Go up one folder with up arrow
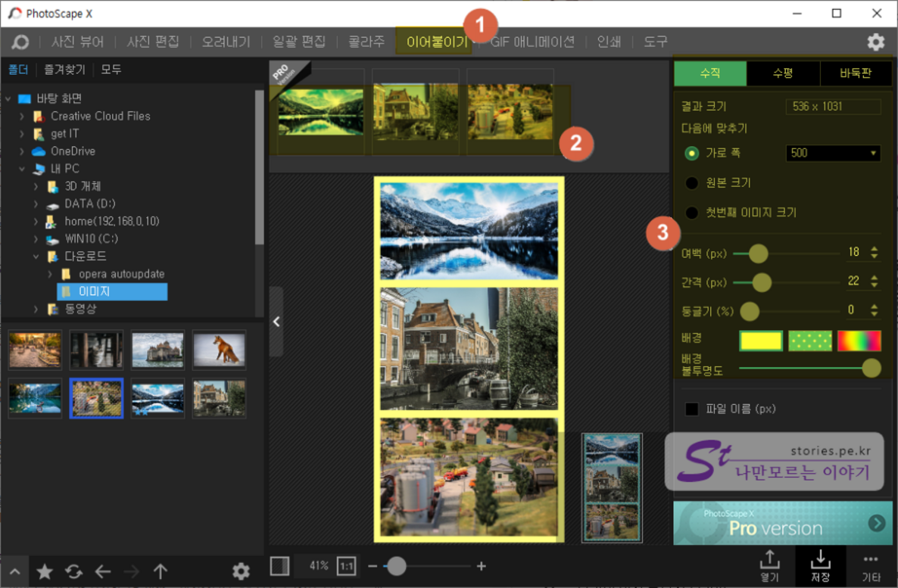Viewport: 898px width, 588px height. [160, 571]
